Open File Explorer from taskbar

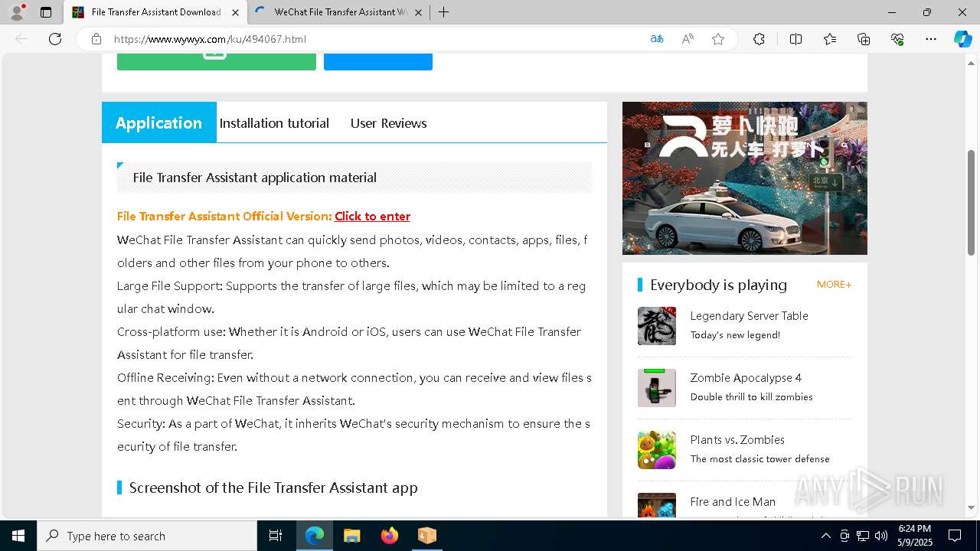coord(352,536)
